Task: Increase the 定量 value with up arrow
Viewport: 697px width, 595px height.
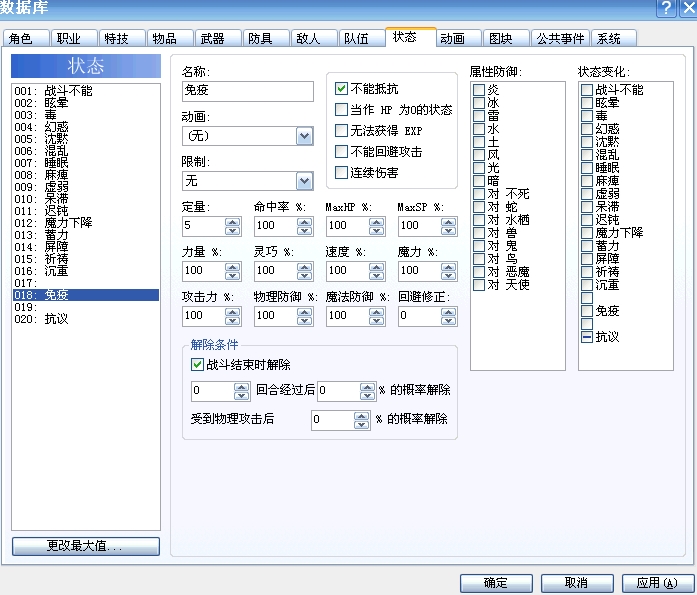Action: pos(232,221)
